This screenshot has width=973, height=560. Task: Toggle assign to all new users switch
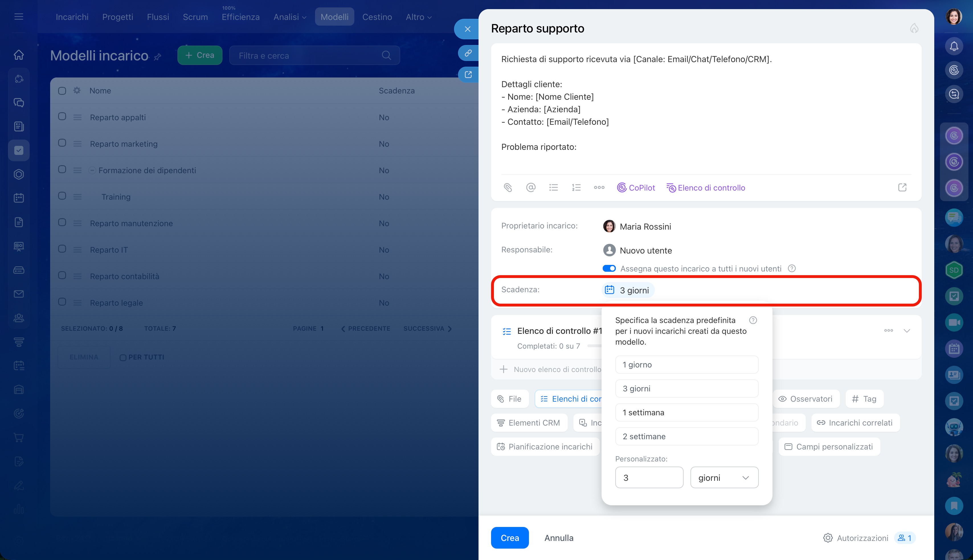[609, 268]
